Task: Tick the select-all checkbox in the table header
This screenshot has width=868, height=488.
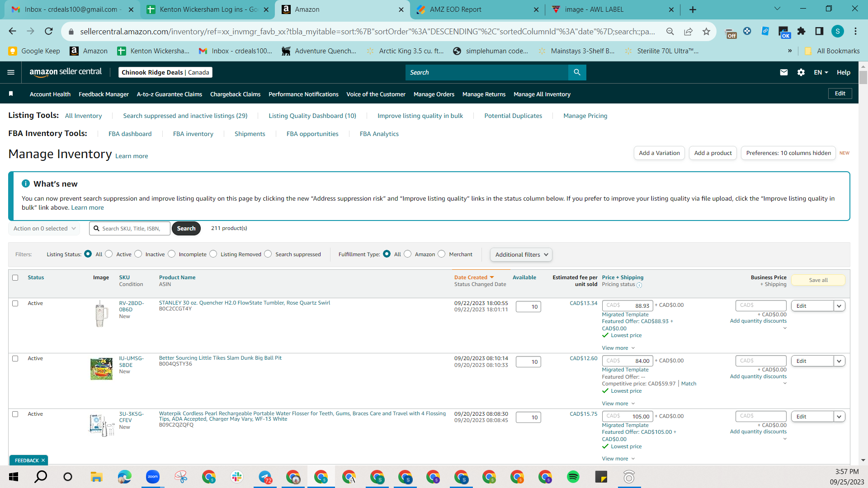Action: coord(15,278)
